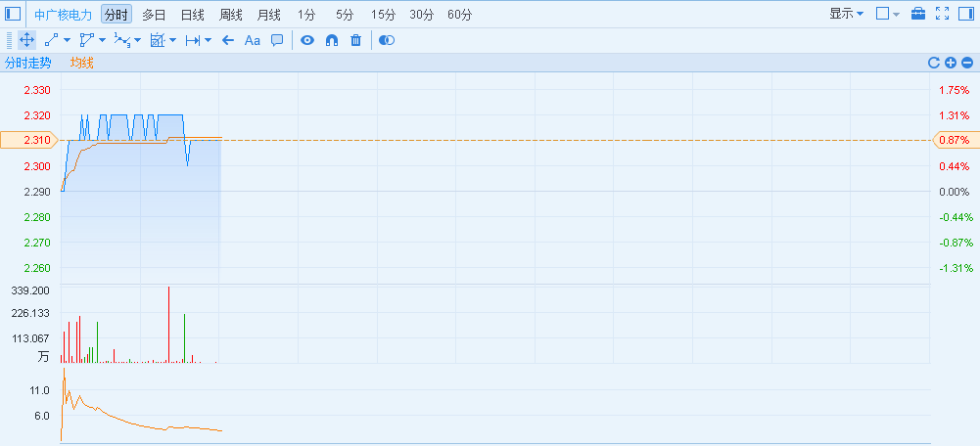Click the 中广核电力 stock name
This screenshot has width=980, height=446.
click(63, 15)
